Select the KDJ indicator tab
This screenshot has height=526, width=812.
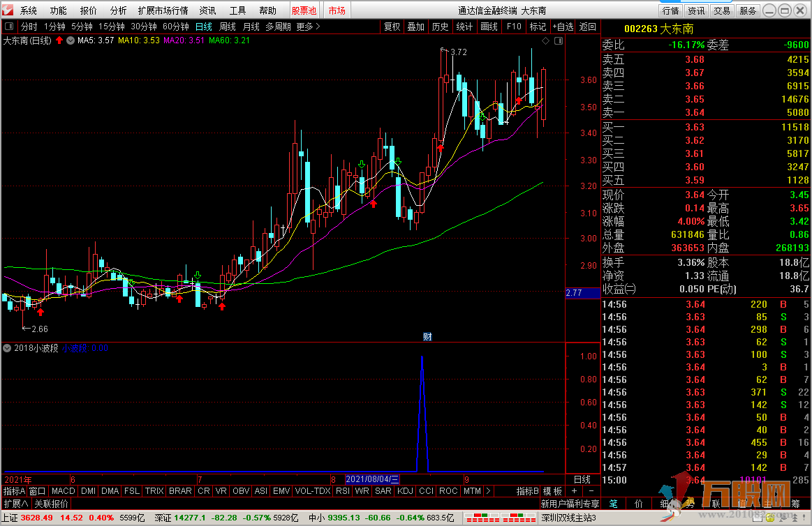pos(405,491)
